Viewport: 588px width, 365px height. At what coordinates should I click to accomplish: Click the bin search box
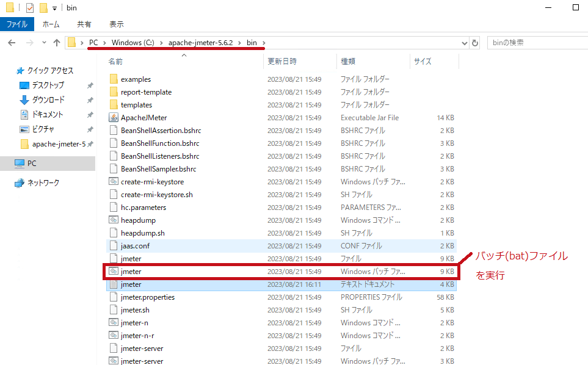[539, 43]
